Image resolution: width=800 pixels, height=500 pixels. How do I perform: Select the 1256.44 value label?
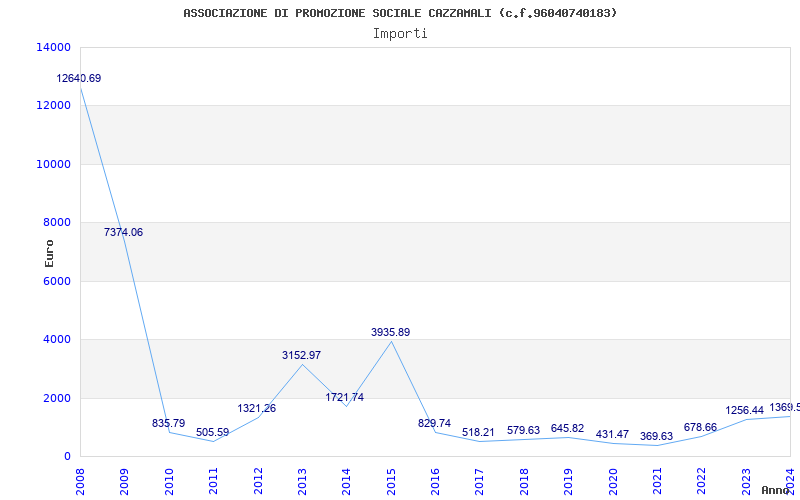pos(744,410)
